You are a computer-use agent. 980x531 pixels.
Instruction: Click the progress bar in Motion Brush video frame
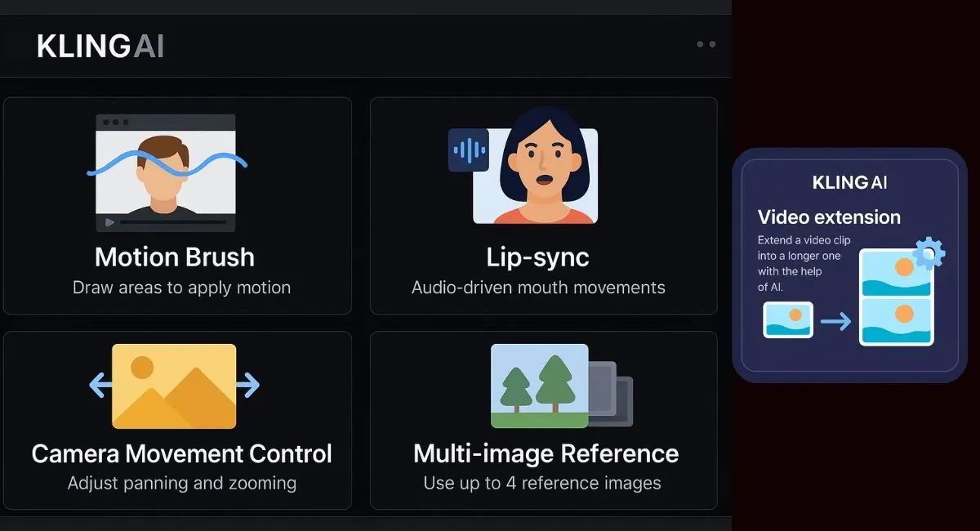(x=173, y=222)
